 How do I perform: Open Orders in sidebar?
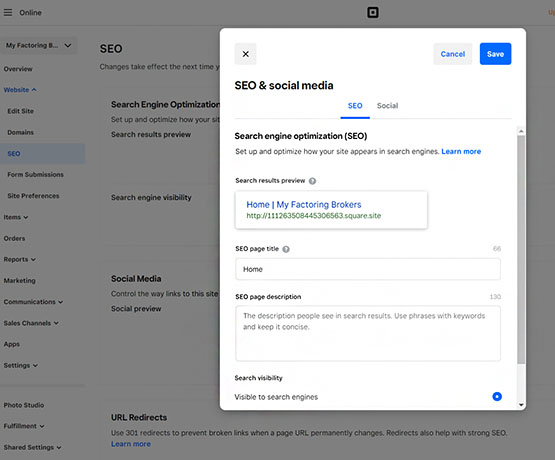tap(14, 238)
